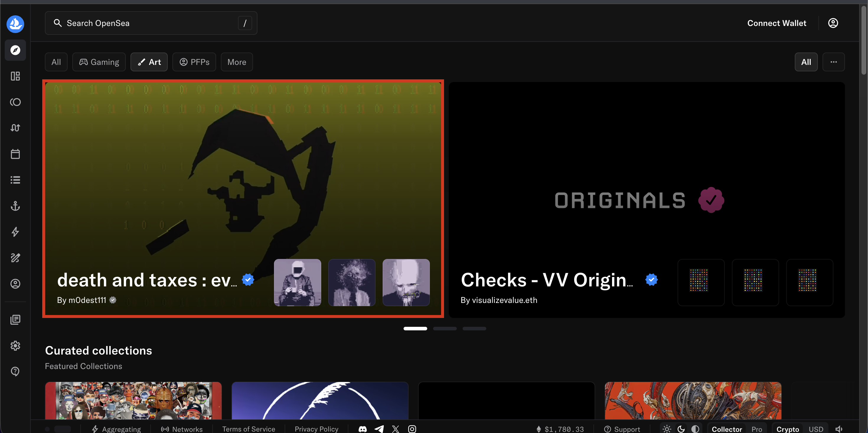Open the Profile icon in sidebar
The height and width of the screenshot is (433, 868).
click(x=15, y=284)
